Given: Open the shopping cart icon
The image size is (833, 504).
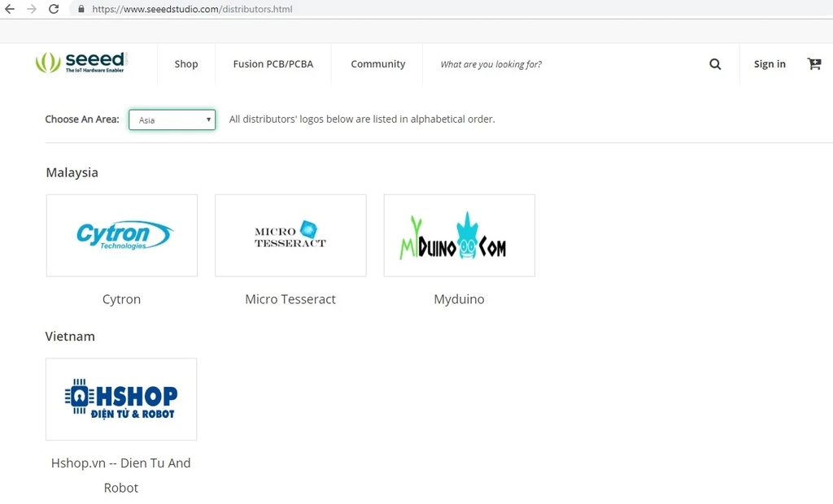Looking at the screenshot, I should coord(813,63).
